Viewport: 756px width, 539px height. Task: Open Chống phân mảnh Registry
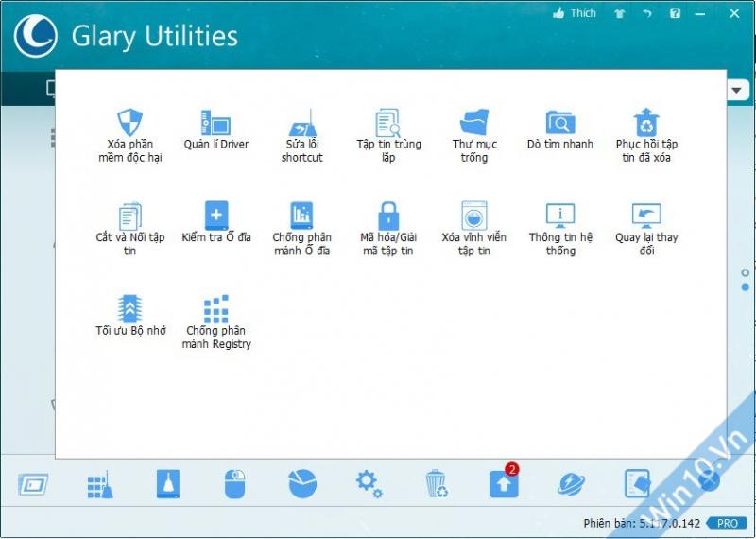(216, 322)
